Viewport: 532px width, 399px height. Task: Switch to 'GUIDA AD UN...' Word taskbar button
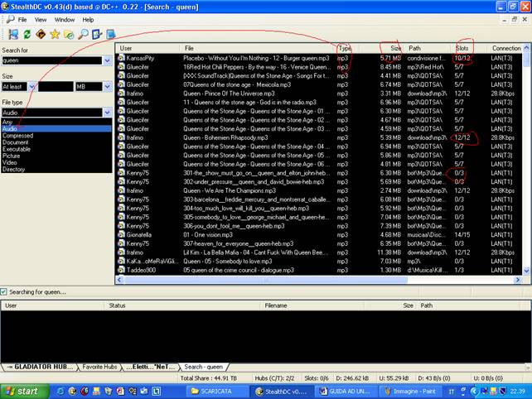(x=346, y=392)
